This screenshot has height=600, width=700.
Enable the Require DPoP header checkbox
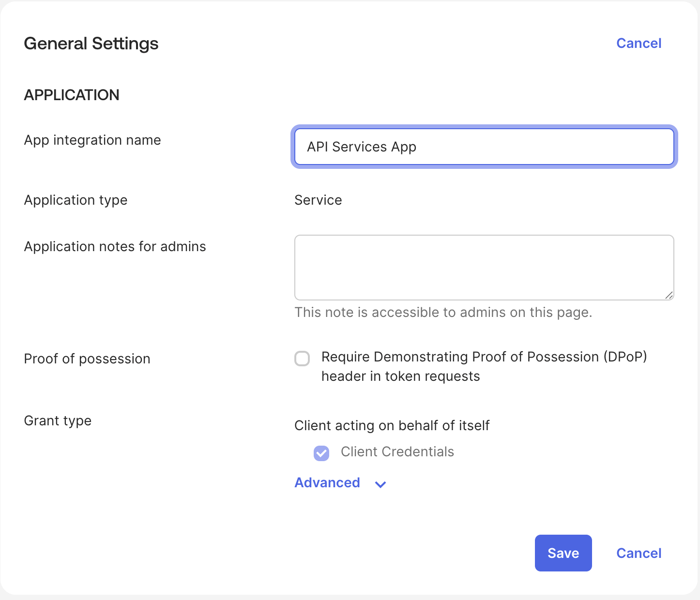302,359
